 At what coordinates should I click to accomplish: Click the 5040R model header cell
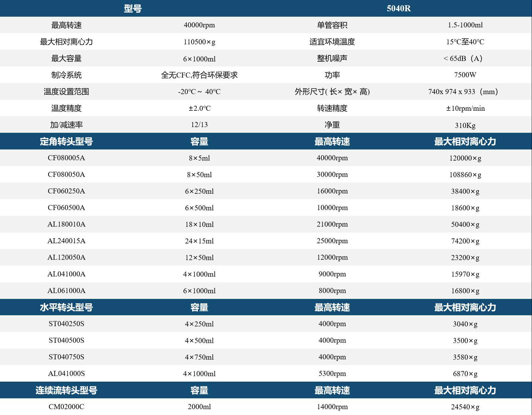(x=398, y=8)
